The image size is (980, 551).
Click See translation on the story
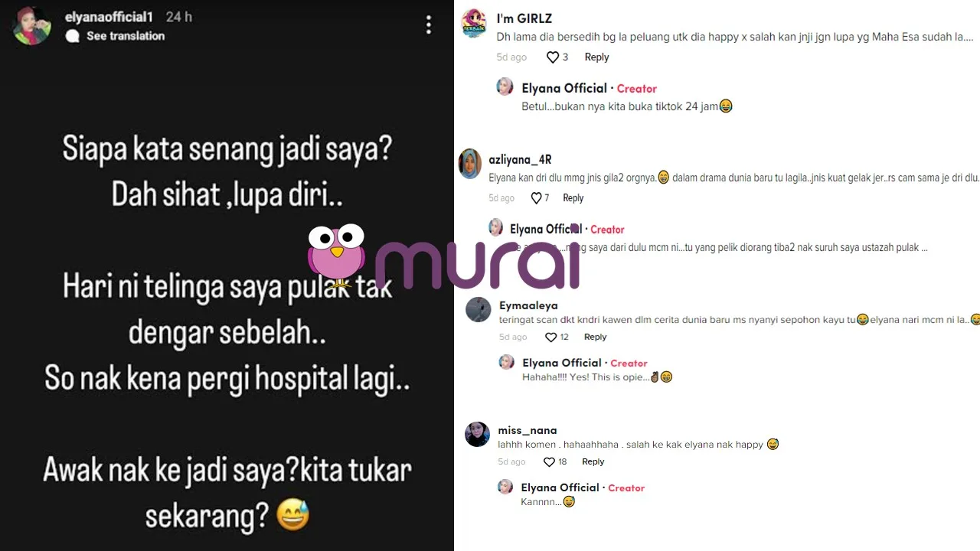tap(126, 36)
